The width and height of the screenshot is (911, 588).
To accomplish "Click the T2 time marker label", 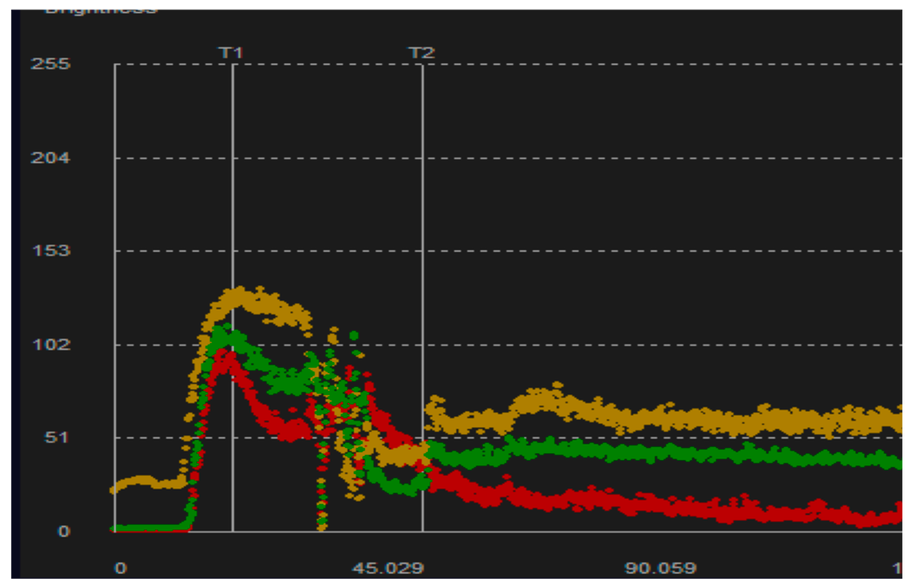I will pyautogui.click(x=421, y=53).
